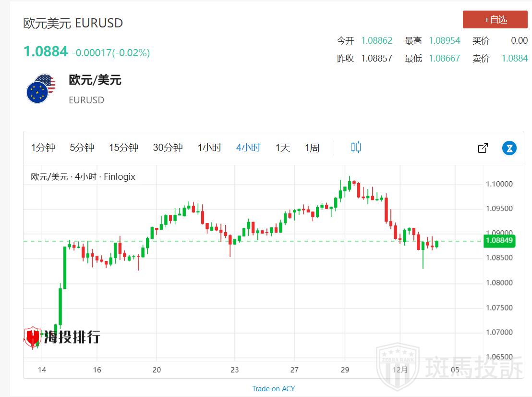Open chart in popup window icon
Image resolution: width=532 pixels, height=397 pixels.
483,148
